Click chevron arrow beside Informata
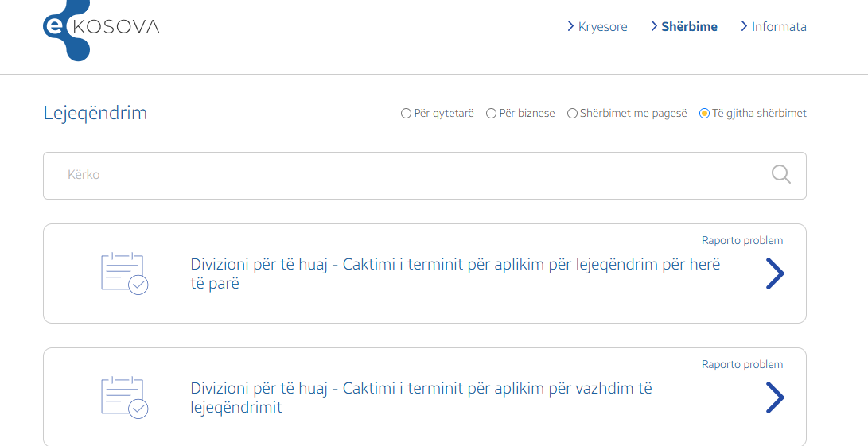Screen dimensions: 868x446 point(744,26)
